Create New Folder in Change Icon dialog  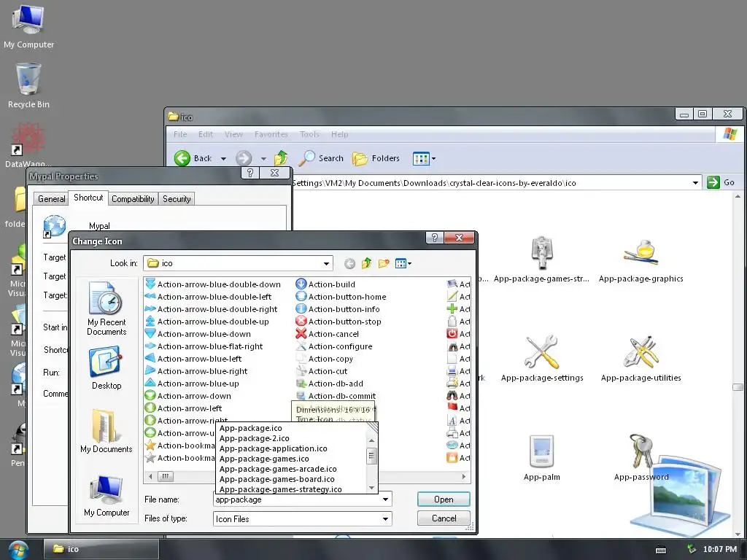[x=384, y=263]
